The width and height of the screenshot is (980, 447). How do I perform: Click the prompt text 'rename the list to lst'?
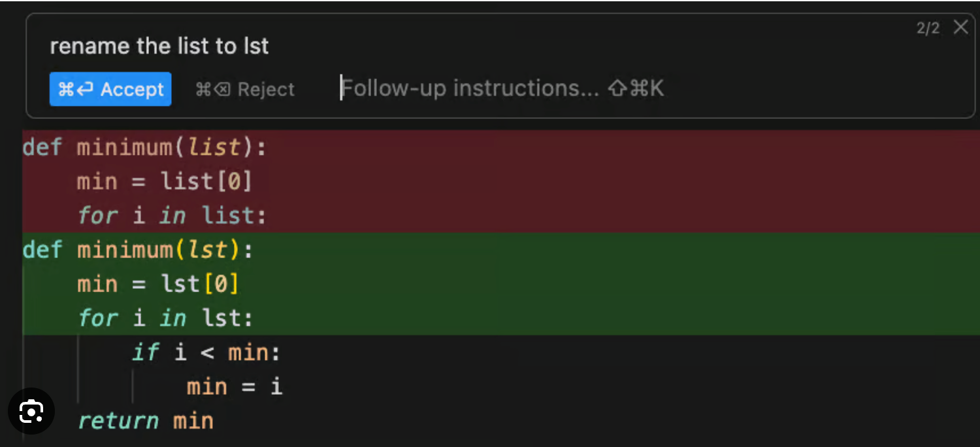(159, 46)
